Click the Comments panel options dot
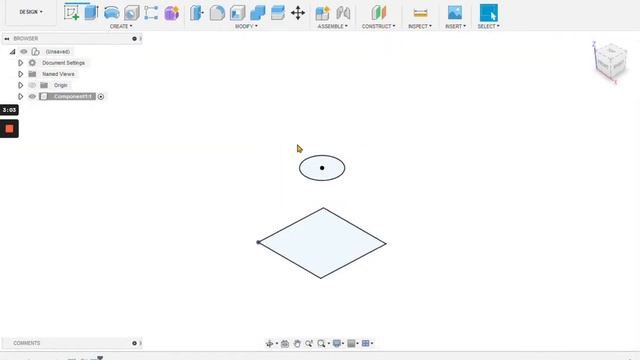The height and width of the screenshot is (360, 640). click(134, 343)
